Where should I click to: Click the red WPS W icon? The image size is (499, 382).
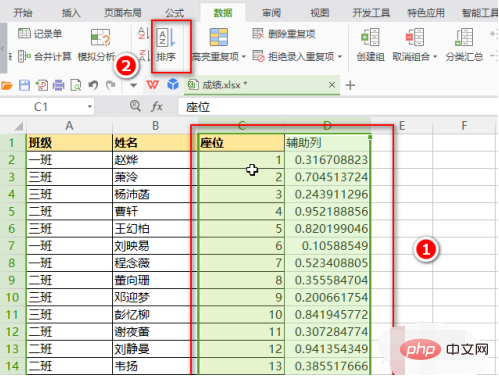(152, 85)
